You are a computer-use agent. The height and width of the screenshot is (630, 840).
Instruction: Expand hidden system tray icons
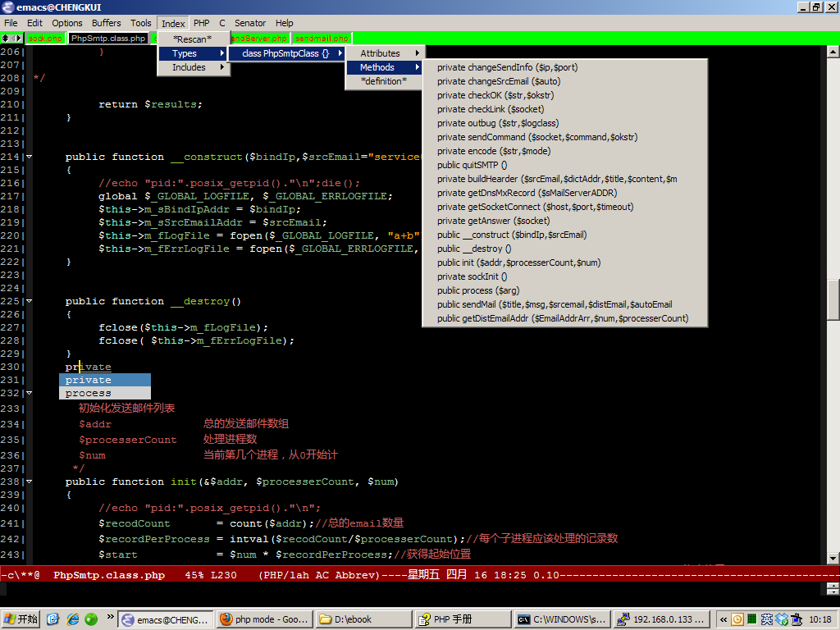(724, 620)
